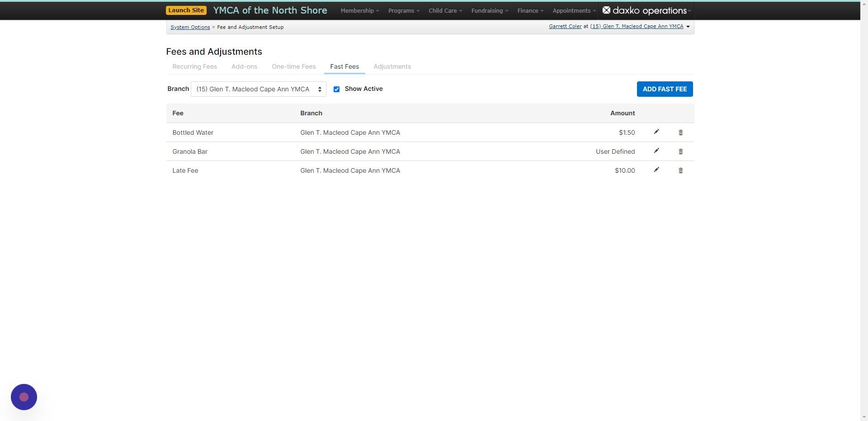Image resolution: width=868 pixels, height=421 pixels.
Task: Expand the Appointments menu
Action: coord(574,10)
